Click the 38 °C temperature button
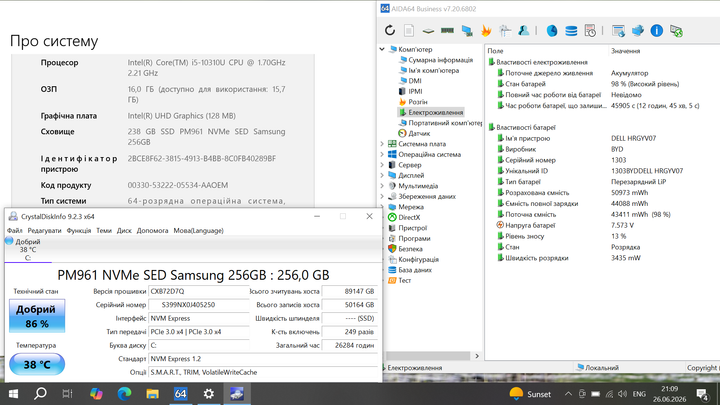 tap(37, 364)
